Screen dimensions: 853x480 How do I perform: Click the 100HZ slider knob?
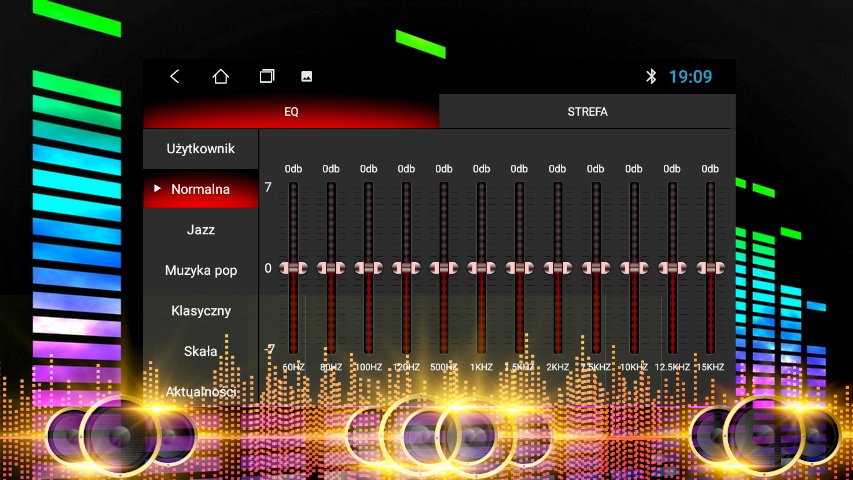click(x=368, y=268)
